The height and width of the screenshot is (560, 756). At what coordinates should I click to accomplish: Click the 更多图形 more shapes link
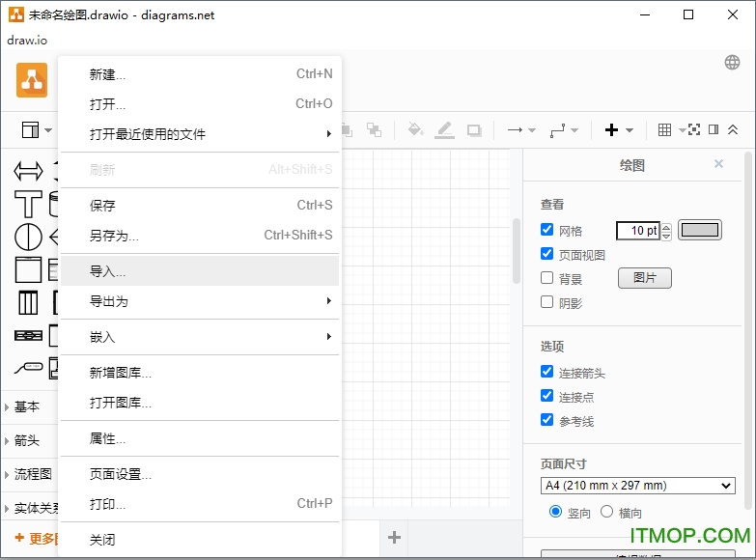click(37, 538)
